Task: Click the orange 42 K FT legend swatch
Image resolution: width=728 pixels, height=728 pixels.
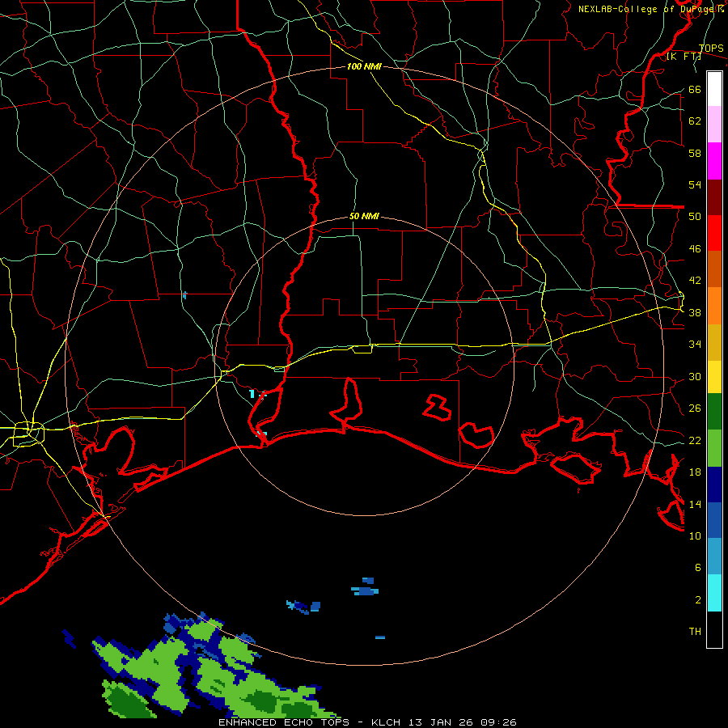Action: pyautogui.click(x=714, y=306)
